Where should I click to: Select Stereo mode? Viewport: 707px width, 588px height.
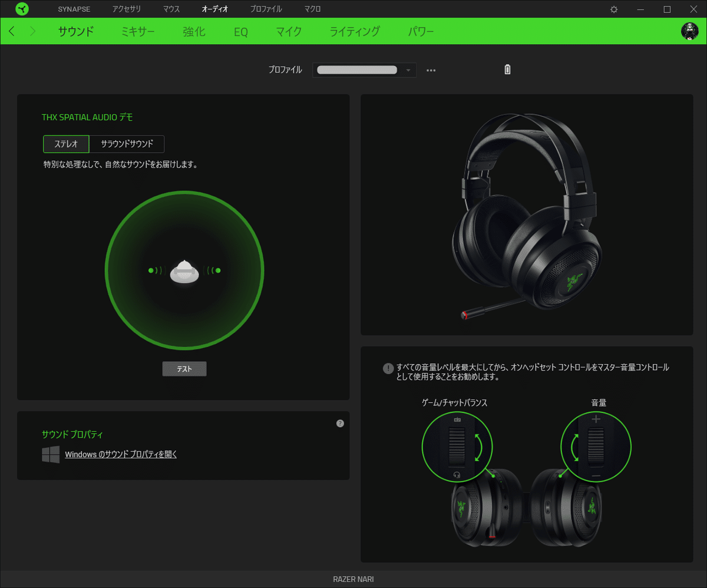[66, 144]
